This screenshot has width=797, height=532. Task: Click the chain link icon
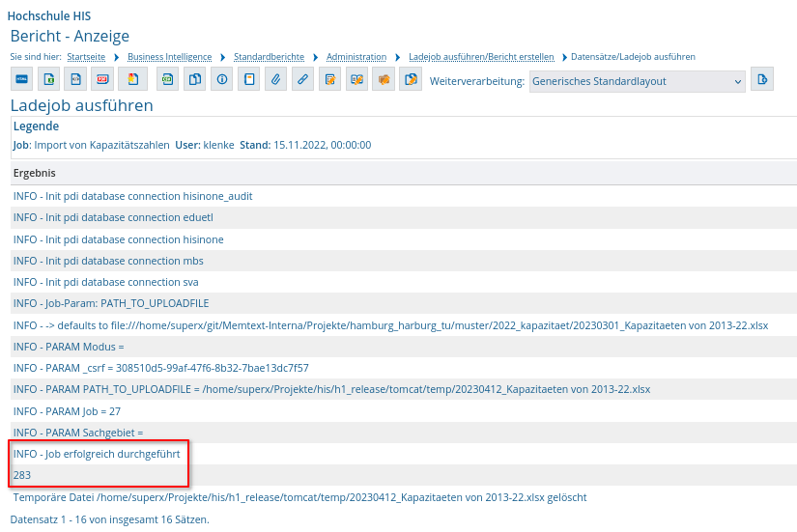303,79
